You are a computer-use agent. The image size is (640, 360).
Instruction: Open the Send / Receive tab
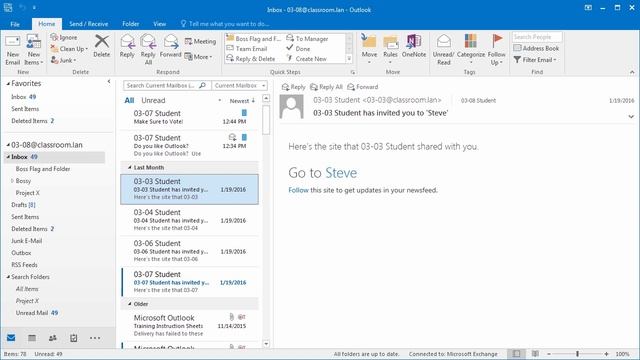89,24
